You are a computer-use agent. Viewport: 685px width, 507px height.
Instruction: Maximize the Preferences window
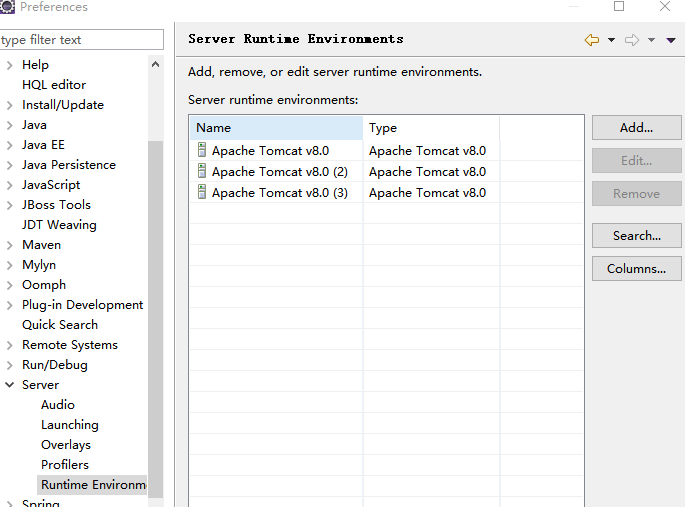(x=619, y=6)
